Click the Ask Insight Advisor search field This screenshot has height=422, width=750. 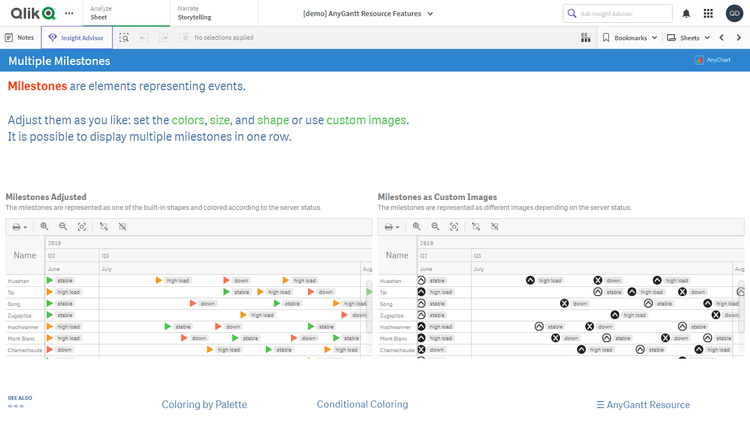pos(618,13)
